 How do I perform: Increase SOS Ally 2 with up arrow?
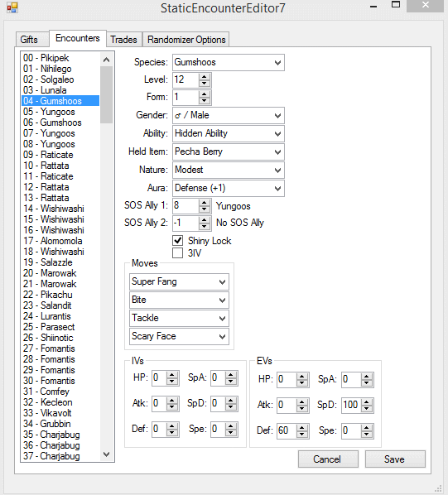coord(205,220)
